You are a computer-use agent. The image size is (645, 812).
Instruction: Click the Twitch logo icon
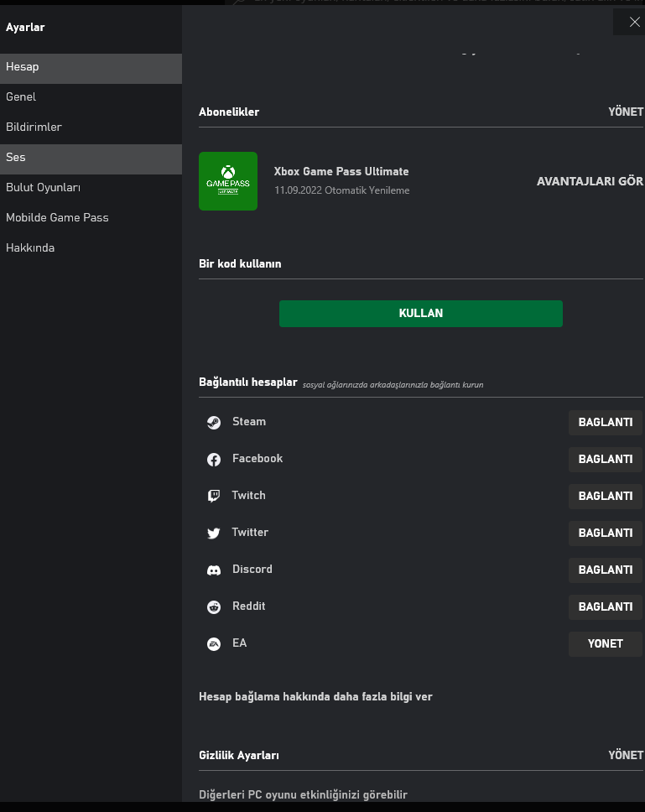coord(214,497)
